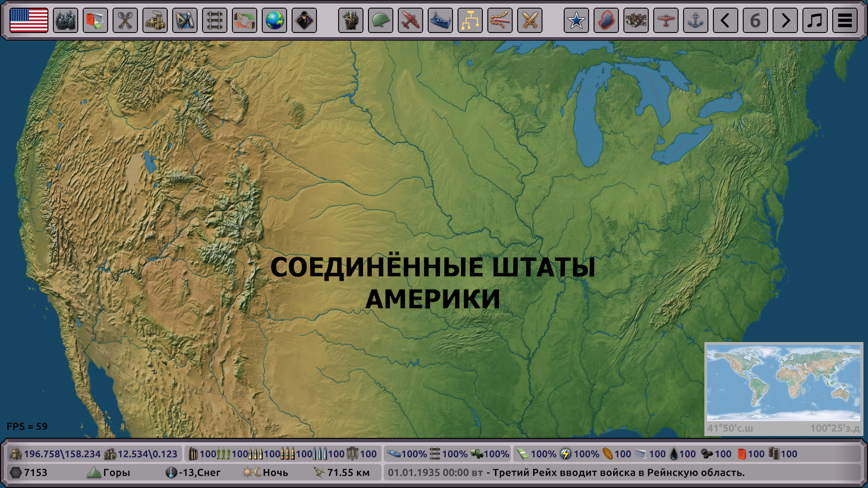Open the factory production icon

click(155, 20)
